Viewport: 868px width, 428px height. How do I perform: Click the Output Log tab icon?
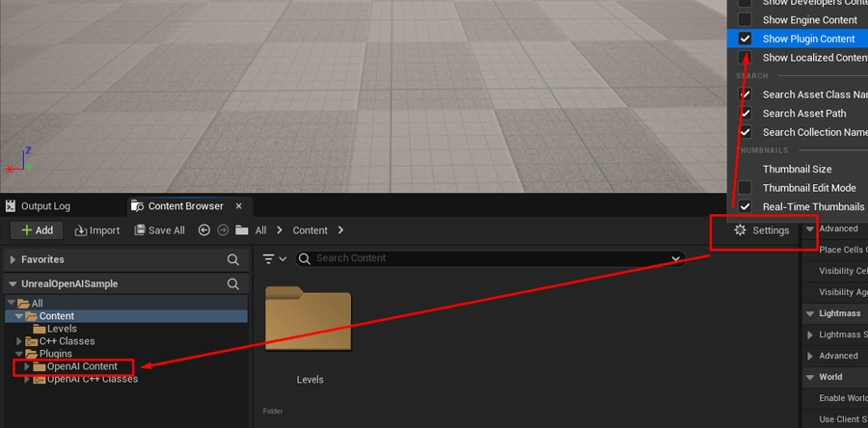(11, 206)
